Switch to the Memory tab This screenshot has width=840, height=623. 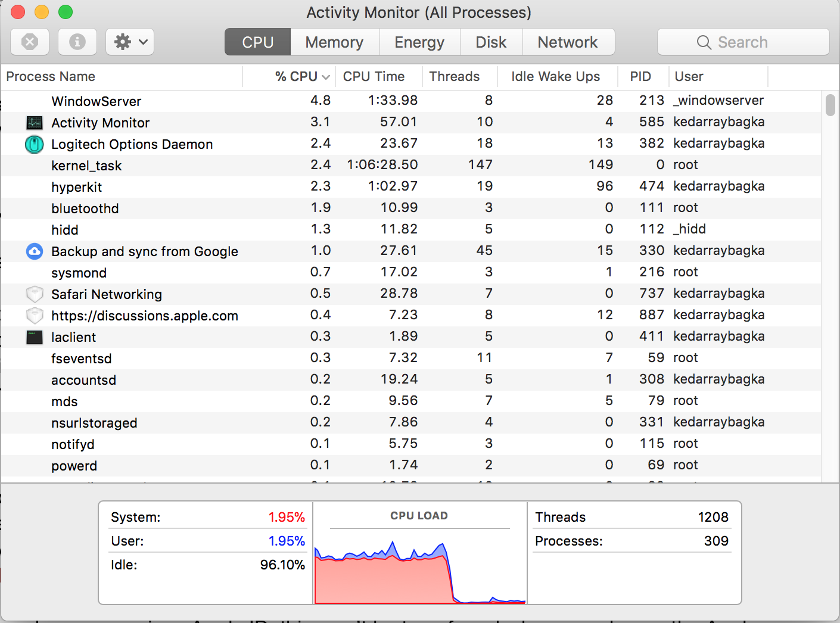334,42
